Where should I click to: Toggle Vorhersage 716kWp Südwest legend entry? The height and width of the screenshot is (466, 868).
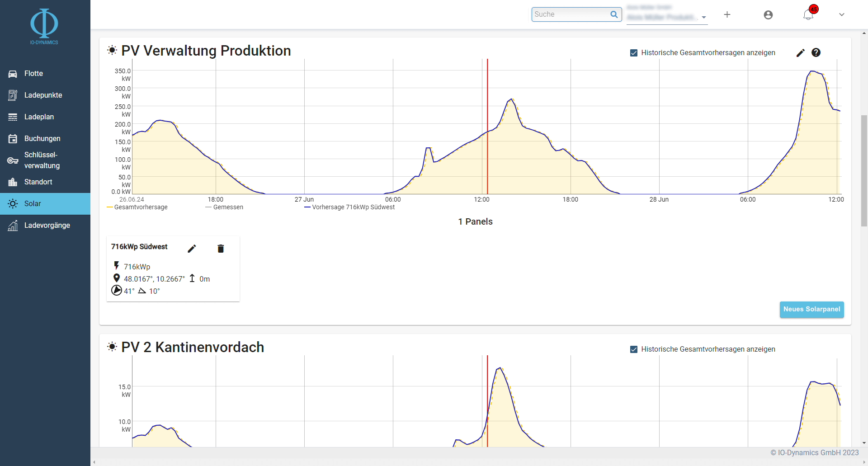pyautogui.click(x=349, y=207)
